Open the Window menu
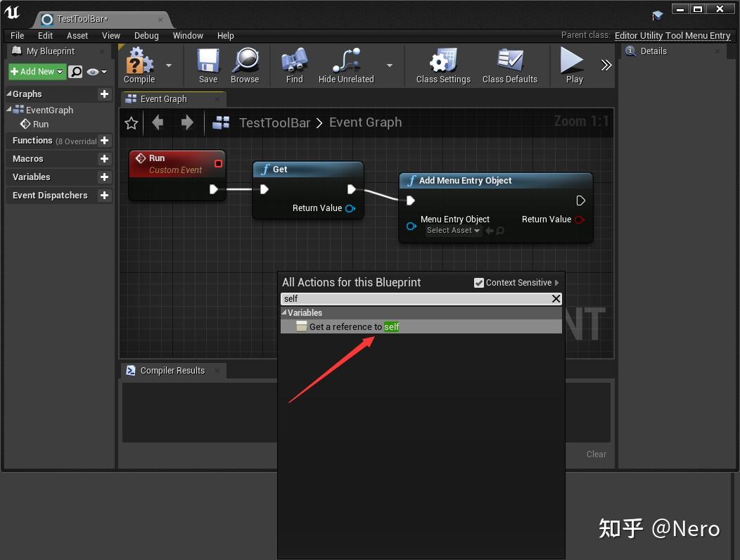This screenshot has width=740, height=560. pyautogui.click(x=188, y=35)
